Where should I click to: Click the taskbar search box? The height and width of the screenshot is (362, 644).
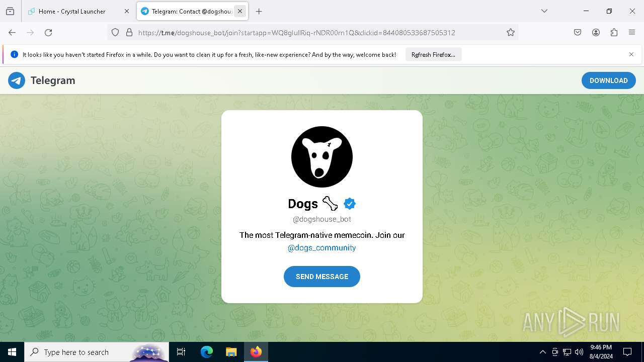[97, 352]
